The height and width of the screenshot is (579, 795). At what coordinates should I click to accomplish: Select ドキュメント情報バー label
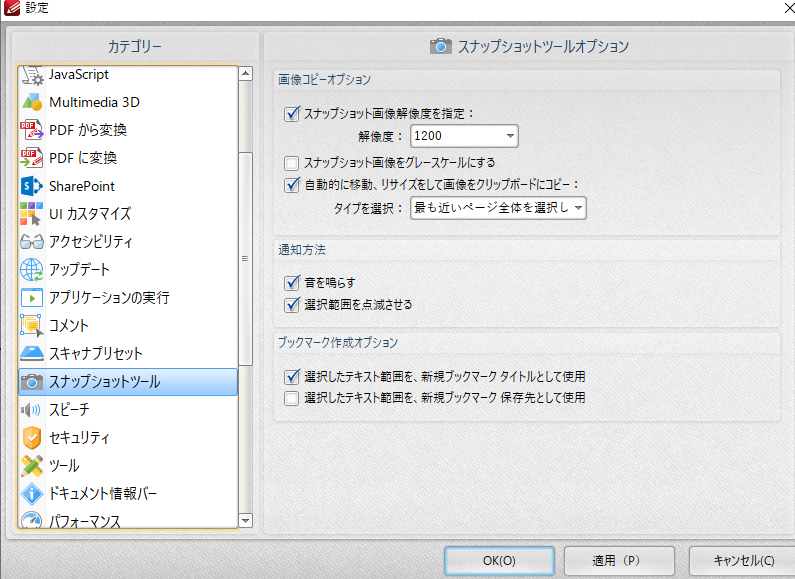click(x=103, y=493)
